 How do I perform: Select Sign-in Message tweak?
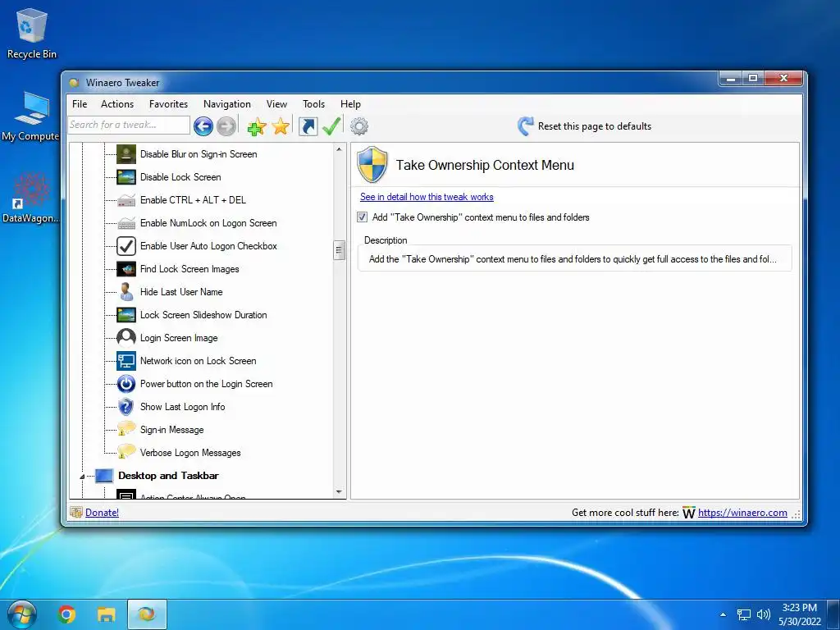point(172,430)
